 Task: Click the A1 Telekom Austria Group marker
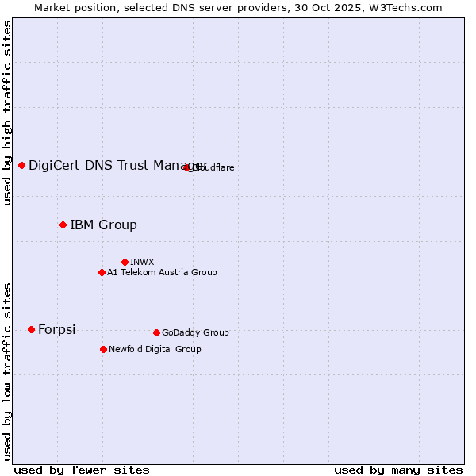tap(102, 272)
